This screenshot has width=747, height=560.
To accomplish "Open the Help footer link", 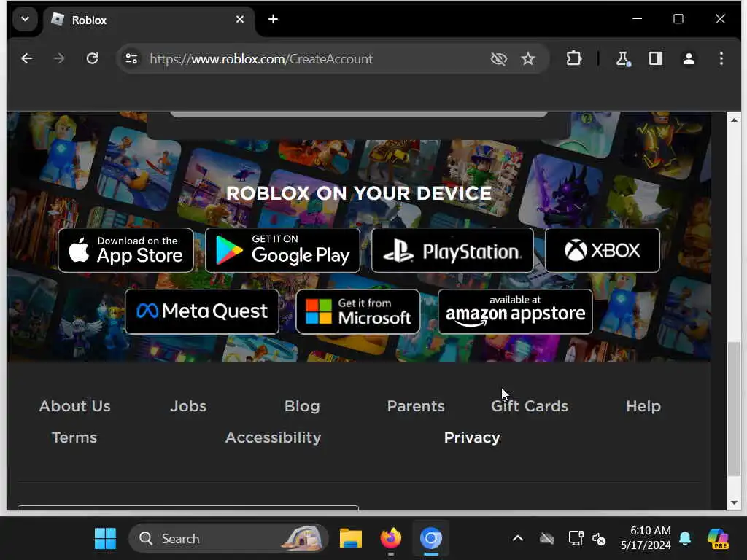I will tap(643, 406).
